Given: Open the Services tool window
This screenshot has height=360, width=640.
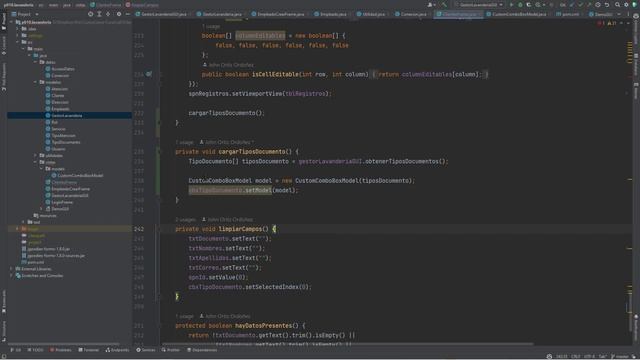Looking at the screenshot, I should (x=146, y=350).
